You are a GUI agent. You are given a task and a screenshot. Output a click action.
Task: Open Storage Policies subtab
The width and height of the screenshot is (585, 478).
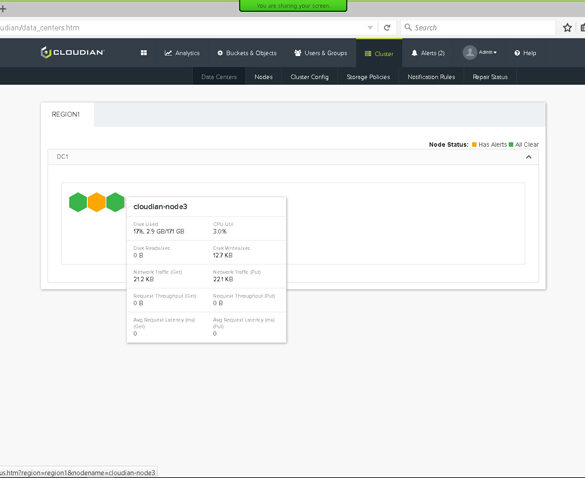368,77
